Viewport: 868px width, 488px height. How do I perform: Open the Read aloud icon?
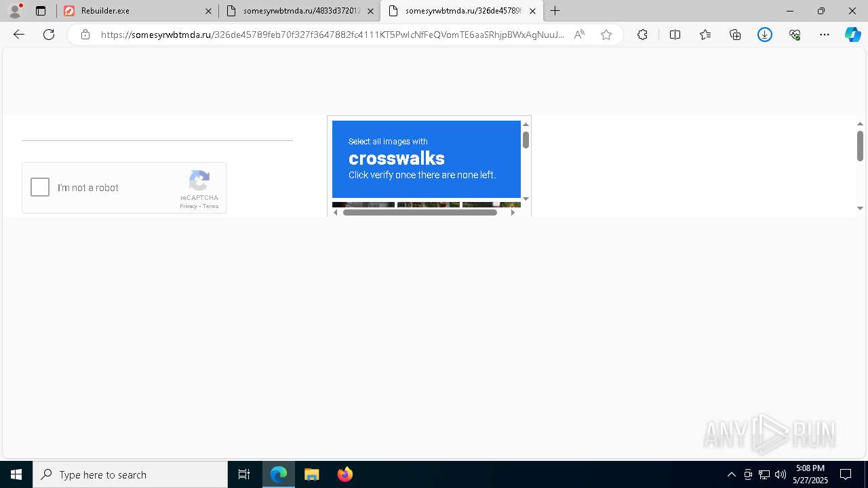(x=579, y=35)
